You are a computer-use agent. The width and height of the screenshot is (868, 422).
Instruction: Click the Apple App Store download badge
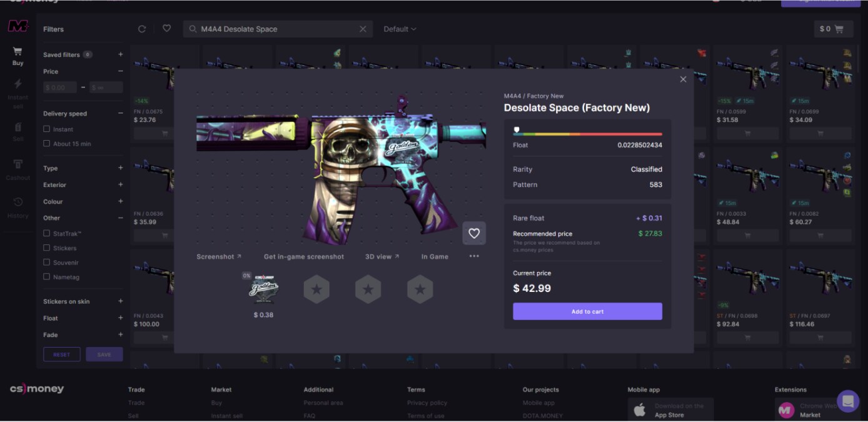pos(670,410)
